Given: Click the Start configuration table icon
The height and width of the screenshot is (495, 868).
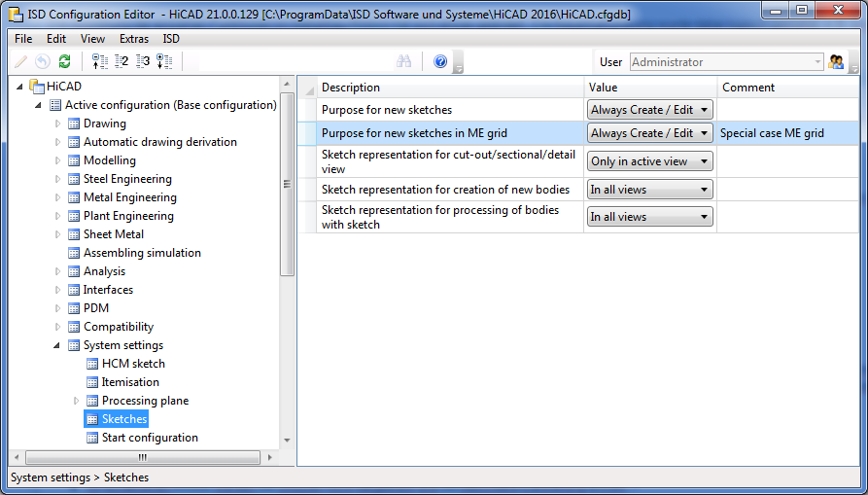Looking at the screenshot, I should point(92,438).
